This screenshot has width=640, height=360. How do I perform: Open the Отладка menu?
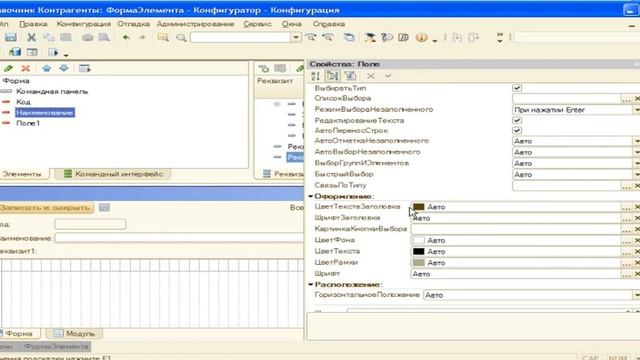click(133, 24)
